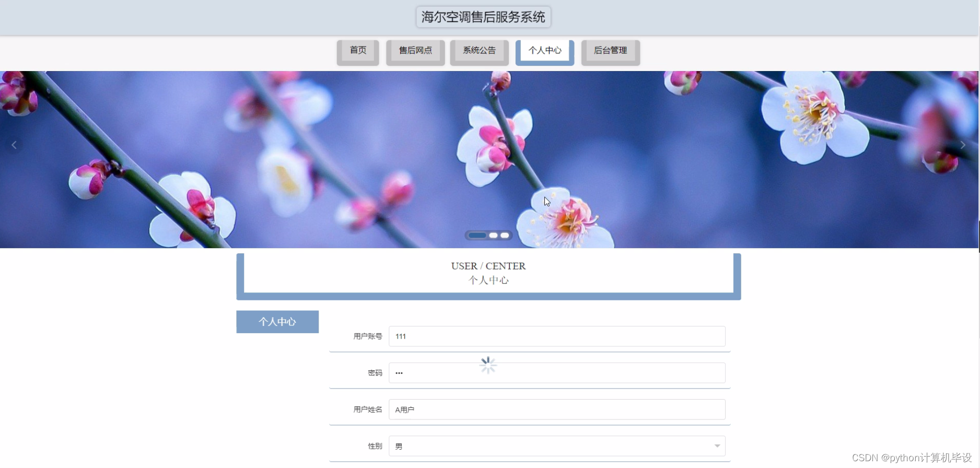The width and height of the screenshot is (980, 468).
Task: Go to the 售后网点 page
Action: (x=415, y=52)
